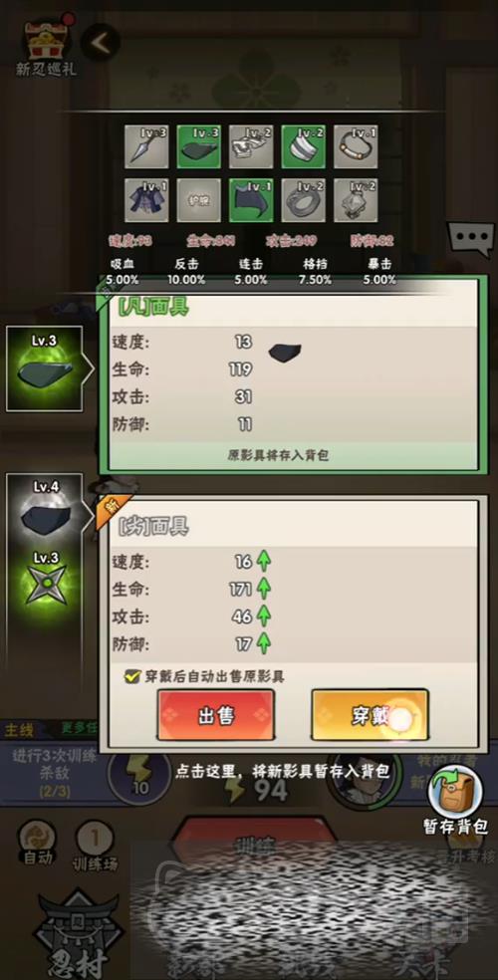Click the yellow 穿戴 button
The image size is (498, 980).
coord(370,716)
